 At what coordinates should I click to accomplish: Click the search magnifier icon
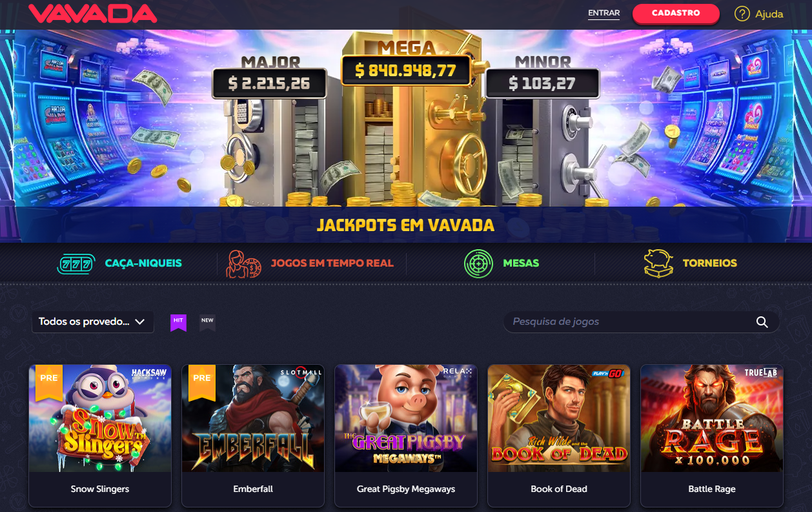(x=762, y=322)
